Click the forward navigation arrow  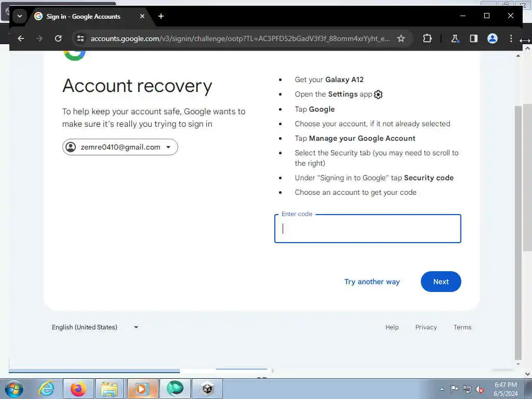39,38
